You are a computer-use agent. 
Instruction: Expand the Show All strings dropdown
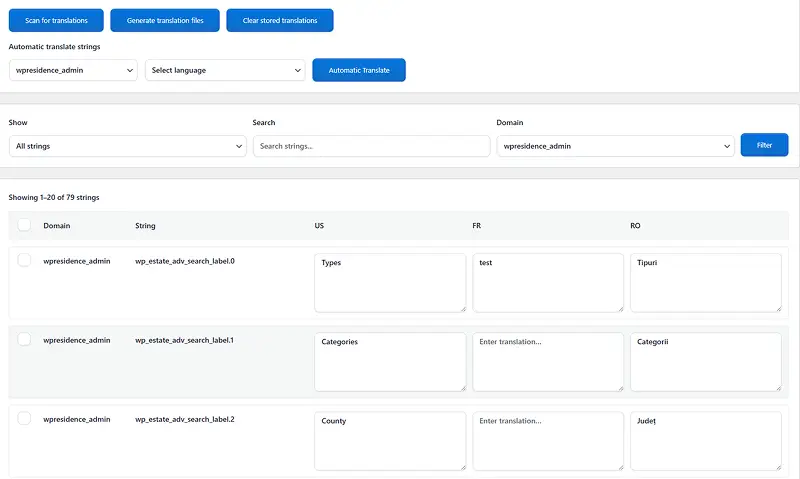coord(127,146)
